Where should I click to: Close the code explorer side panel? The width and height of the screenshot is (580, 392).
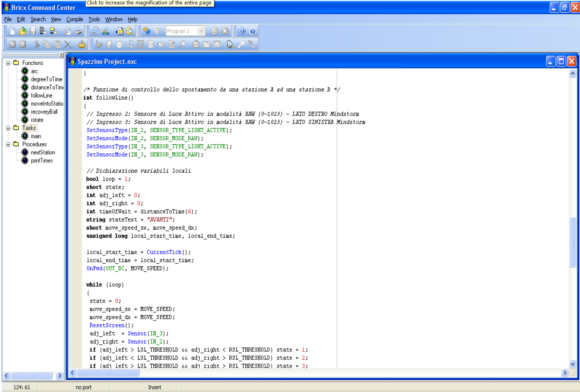(62, 55)
